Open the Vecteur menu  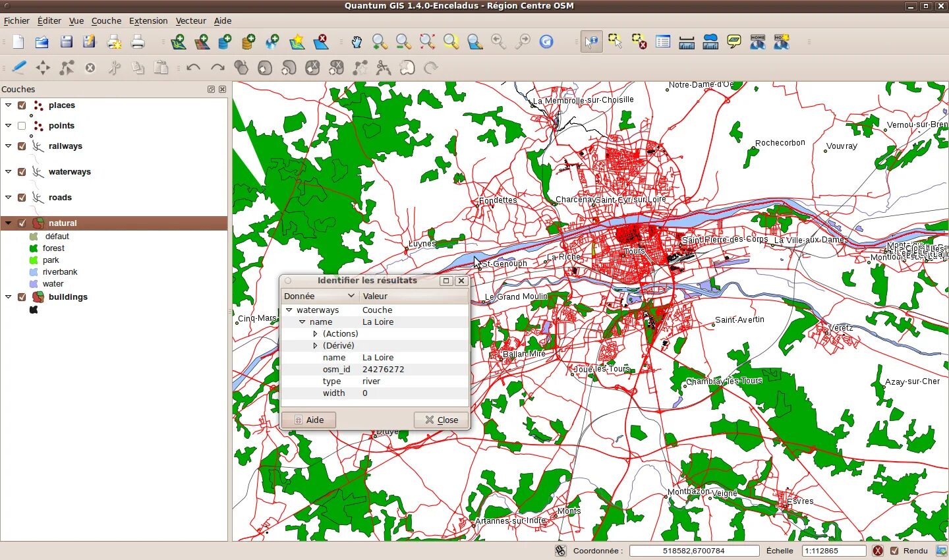coord(190,21)
